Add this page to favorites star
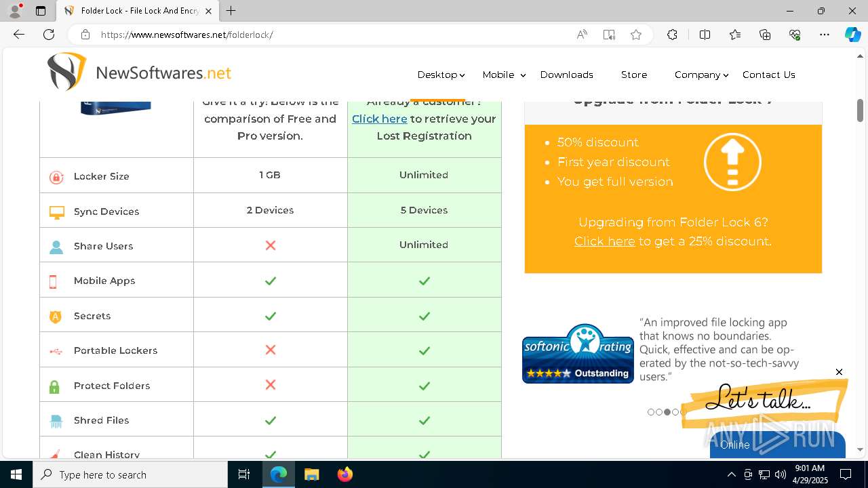Viewport: 868px width, 488px height. (636, 35)
